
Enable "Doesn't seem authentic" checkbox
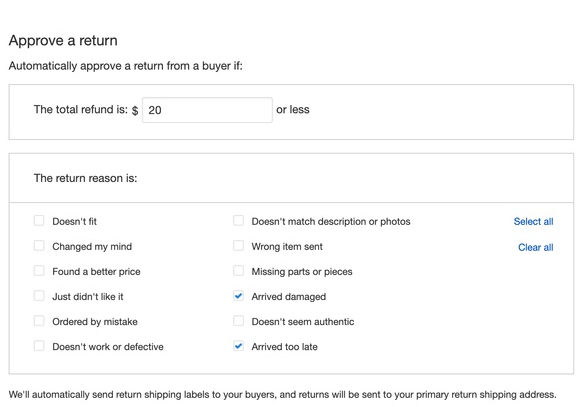[x=238, y=321]
